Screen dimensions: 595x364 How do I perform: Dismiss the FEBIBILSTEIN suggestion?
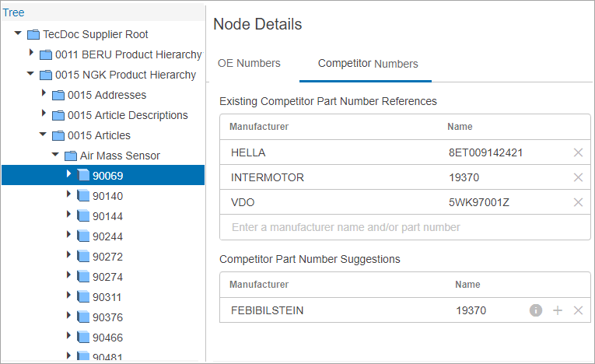click(x=578, y=310)
